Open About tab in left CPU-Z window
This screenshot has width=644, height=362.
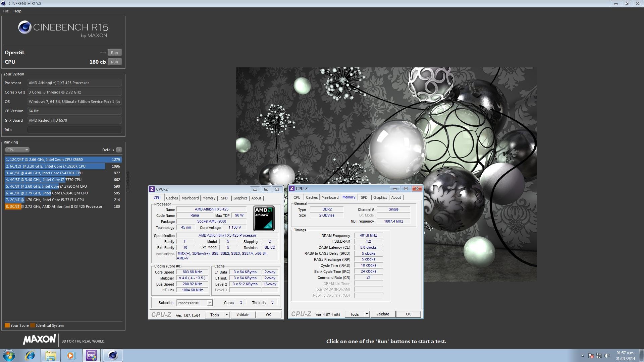[x=256, y=198]
